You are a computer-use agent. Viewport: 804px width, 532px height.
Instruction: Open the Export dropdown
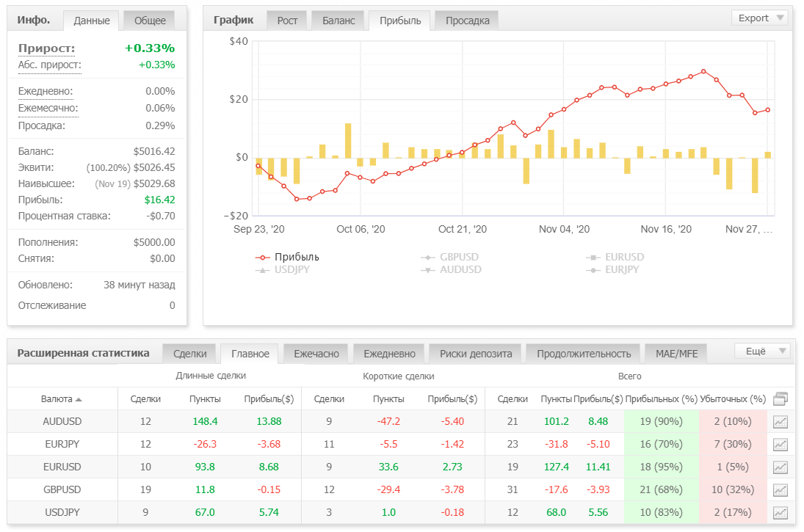coord(761,18)
